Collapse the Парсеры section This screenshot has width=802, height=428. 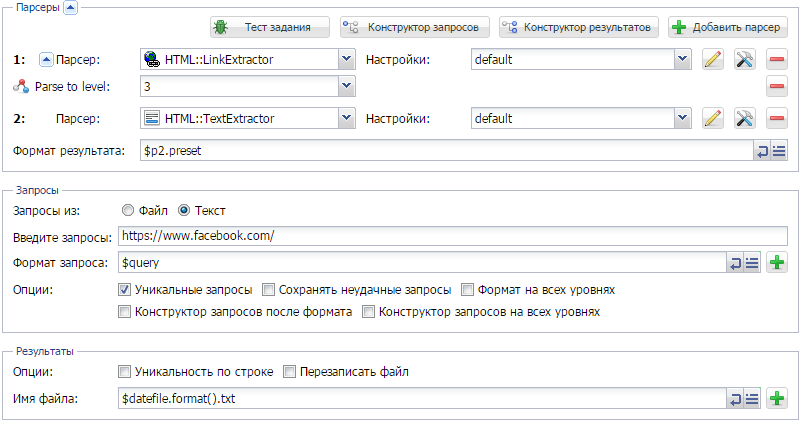pos(71,8)
